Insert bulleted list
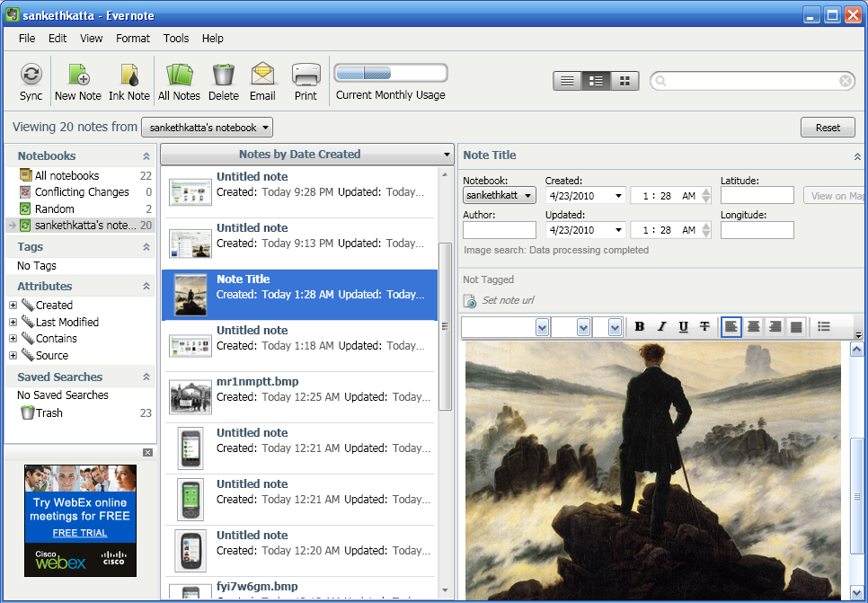 tap(824, 327)
